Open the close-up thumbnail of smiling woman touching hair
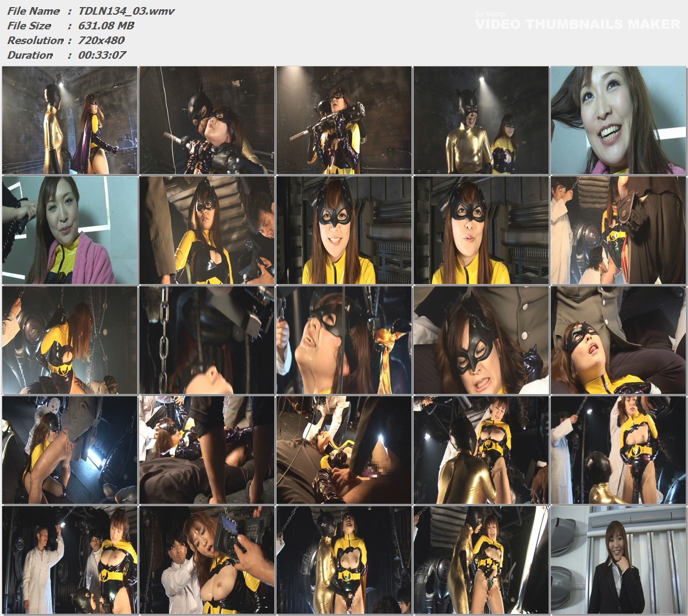This screenshot has height=616, width=688. [x=618, y=120]
